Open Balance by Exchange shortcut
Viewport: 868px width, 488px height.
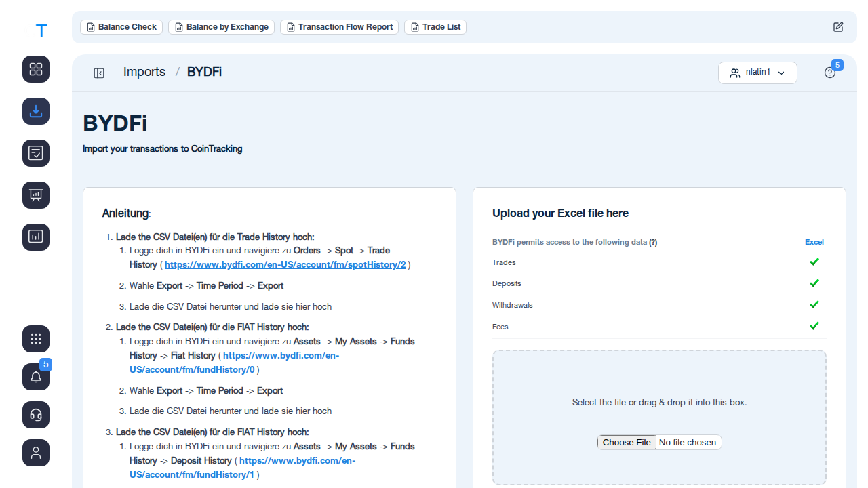coord(221,27)
